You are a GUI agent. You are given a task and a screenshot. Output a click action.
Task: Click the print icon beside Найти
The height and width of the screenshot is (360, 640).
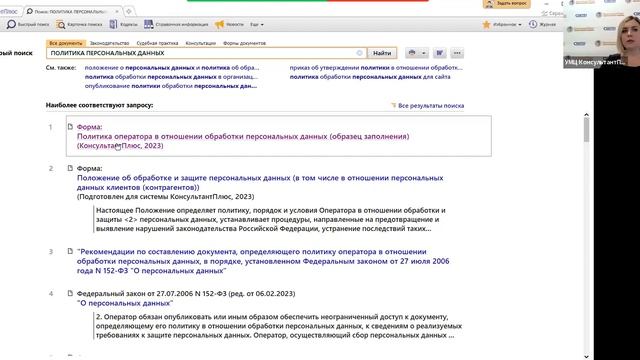click(412, 53)
